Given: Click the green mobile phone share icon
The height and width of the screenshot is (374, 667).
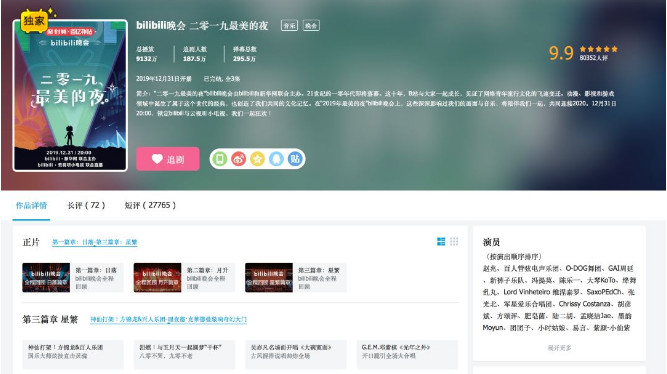Looking at the screenshot, I should coord(219,159).
